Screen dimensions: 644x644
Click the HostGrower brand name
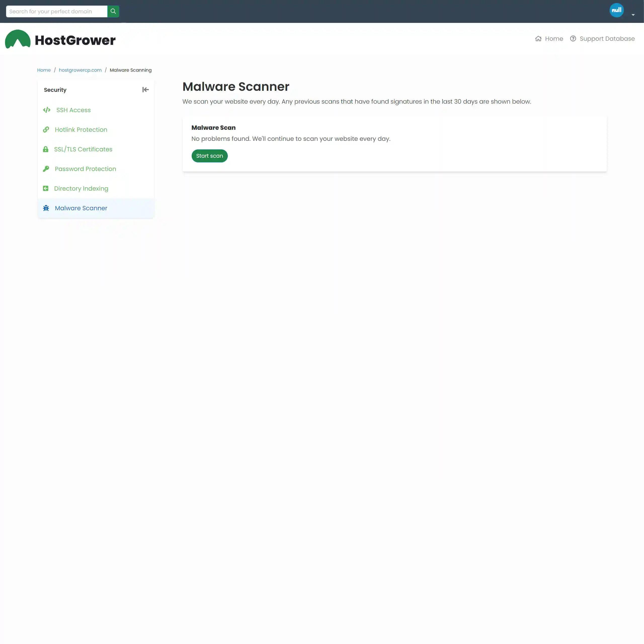click(75, 40)
